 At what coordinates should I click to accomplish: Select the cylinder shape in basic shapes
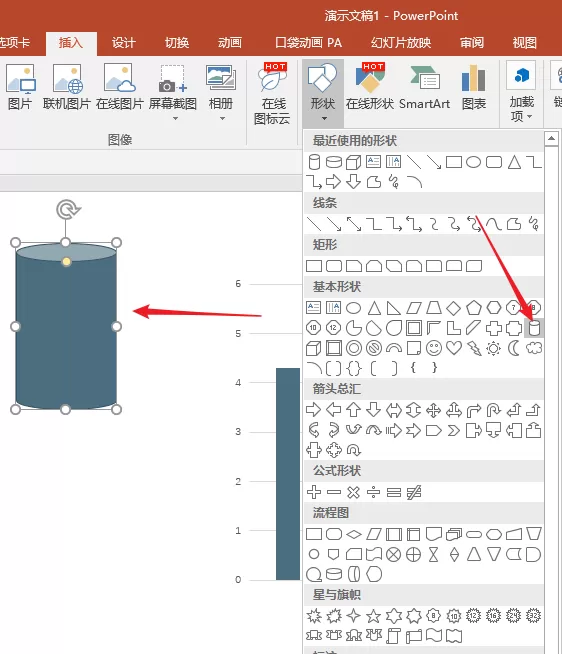click(x=534, y=328)
